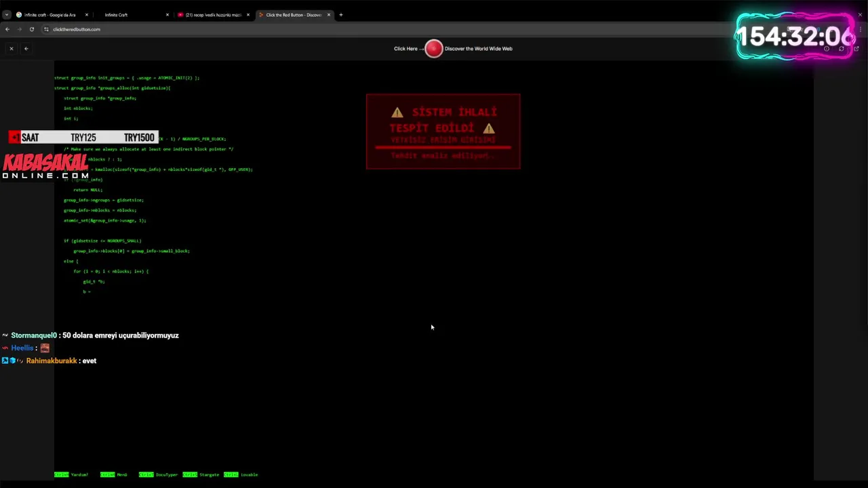
Task: Click the chat username 'Stormanquel0'
Action: tap(34, 335)
